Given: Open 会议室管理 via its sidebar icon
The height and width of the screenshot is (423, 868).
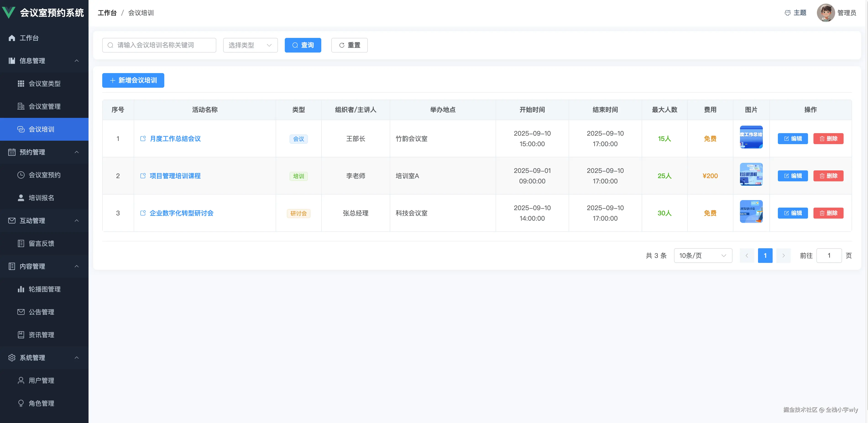Looking at the screenshot, I should pyautogui.click(x=21, y=106).
